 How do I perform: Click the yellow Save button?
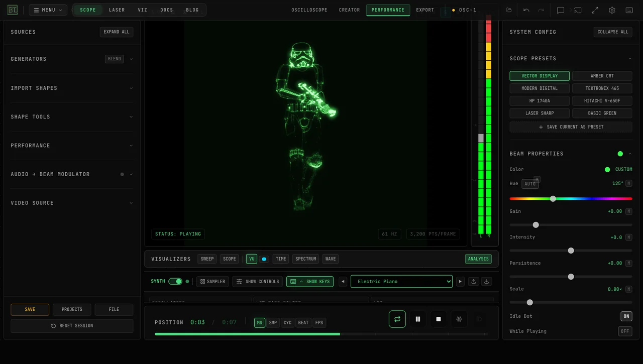(x=30, y=310)
